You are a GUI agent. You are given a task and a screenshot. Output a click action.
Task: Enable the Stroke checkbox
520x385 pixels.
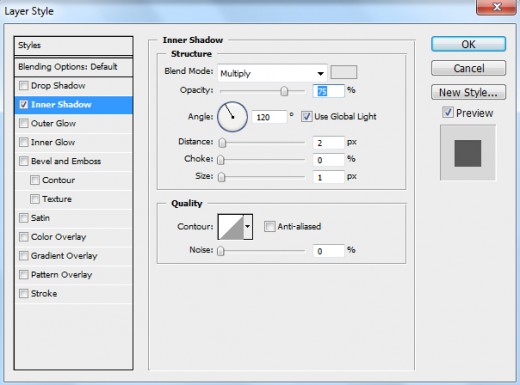click(24, 294)
